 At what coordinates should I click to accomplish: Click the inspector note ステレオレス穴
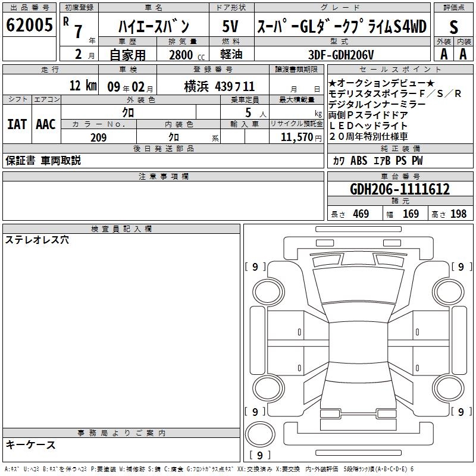[x=37, y=240]
